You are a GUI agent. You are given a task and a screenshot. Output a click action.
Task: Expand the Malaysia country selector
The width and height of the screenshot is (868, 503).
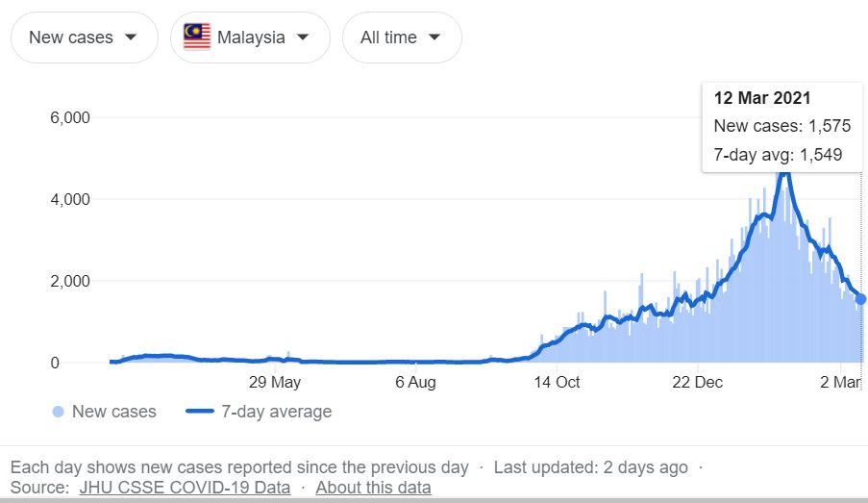tap(250, 38)
